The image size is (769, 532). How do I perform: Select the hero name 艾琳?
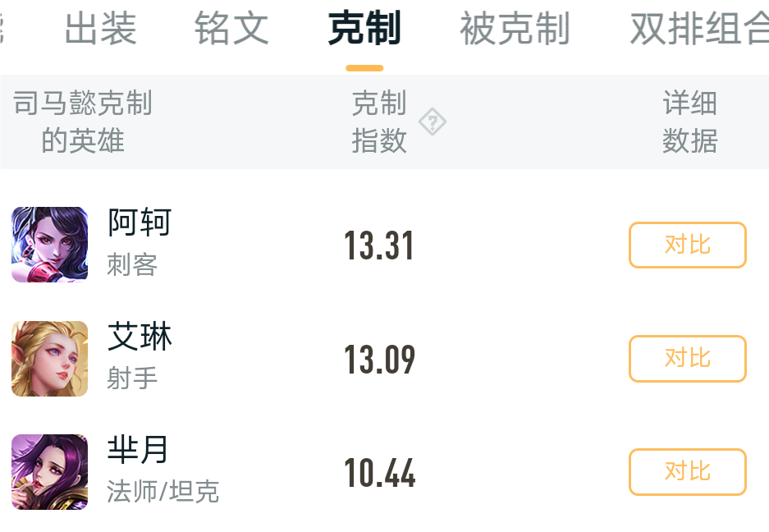140,337
